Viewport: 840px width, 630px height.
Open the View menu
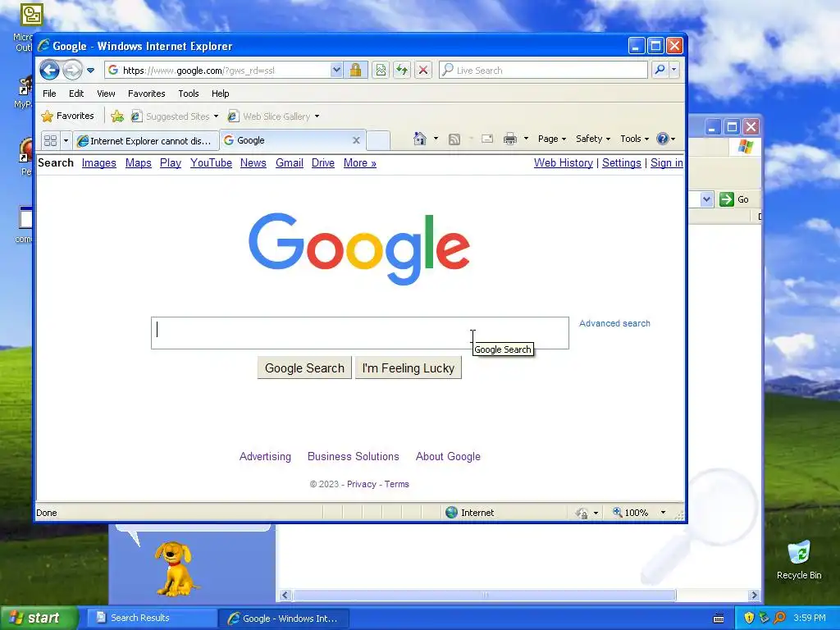tap(106, 94)
